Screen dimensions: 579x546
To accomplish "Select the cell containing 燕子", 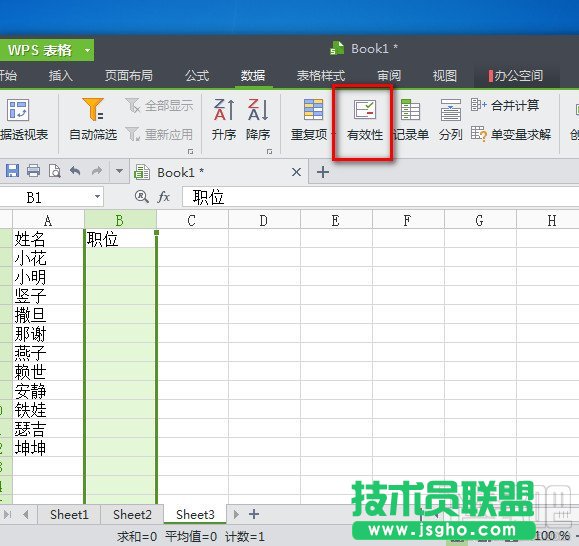I will (48, 353).
